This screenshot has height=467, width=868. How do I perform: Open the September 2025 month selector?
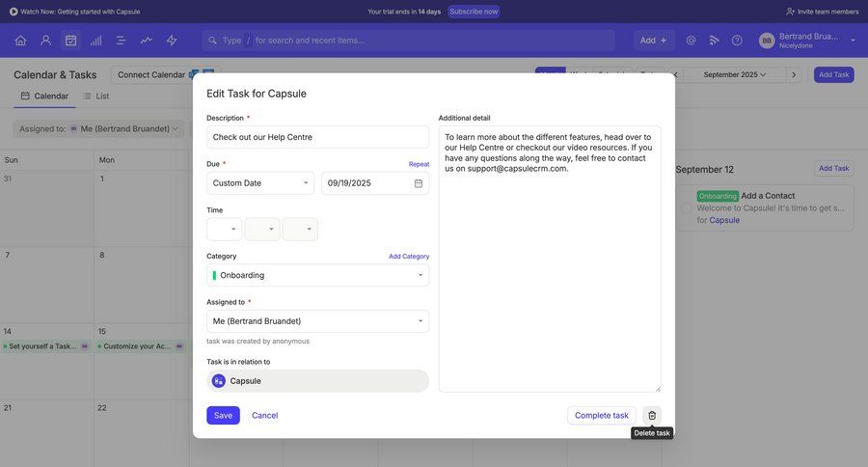pos(735,75)
